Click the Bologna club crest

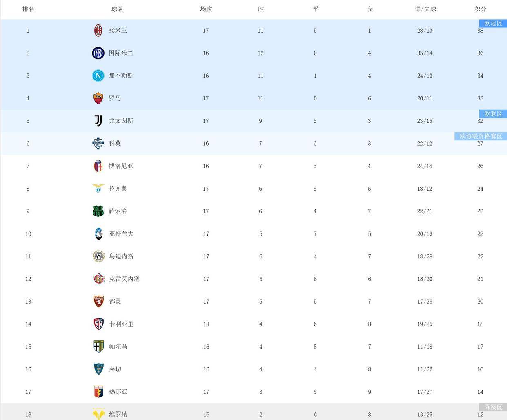point(98,166)
